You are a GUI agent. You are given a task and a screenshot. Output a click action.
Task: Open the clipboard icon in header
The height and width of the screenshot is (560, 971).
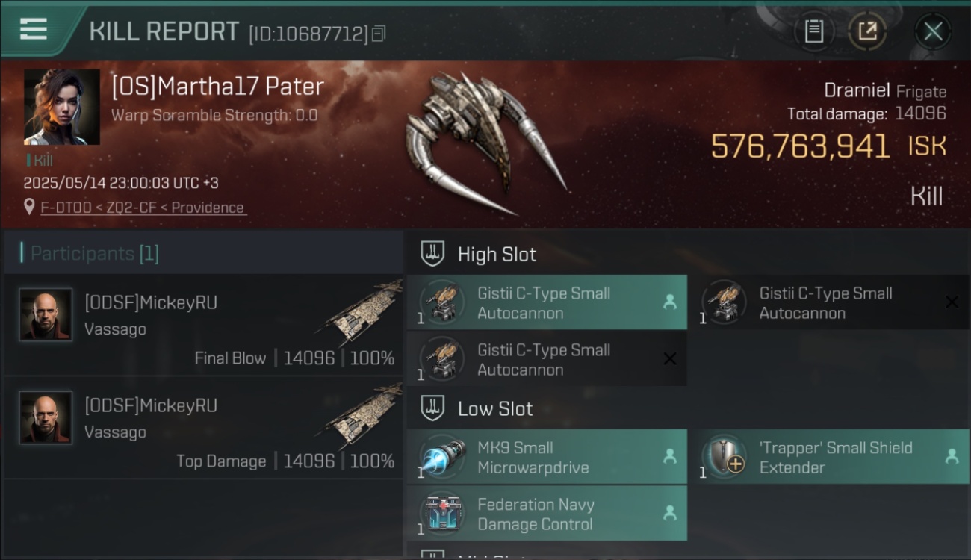pos(813,31)
